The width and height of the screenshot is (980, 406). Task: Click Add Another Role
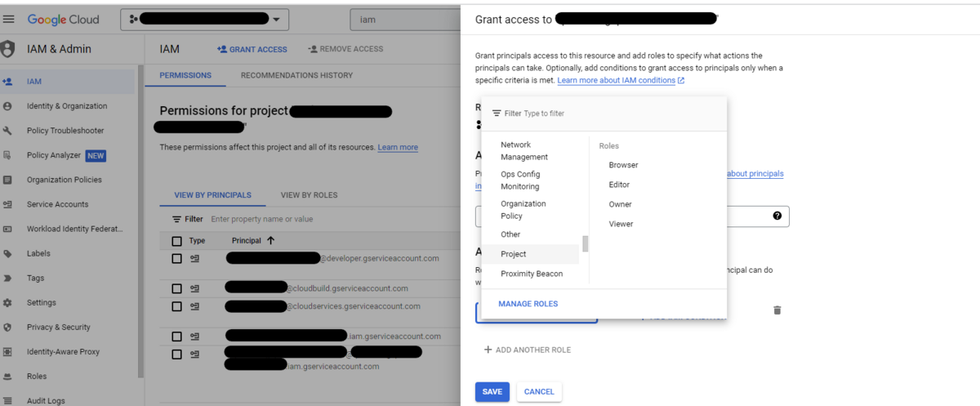[528, 350]
